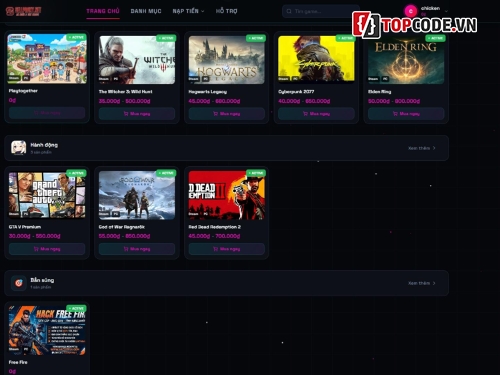Click Mua ngay under GTA V Premium

coord(47,249)
